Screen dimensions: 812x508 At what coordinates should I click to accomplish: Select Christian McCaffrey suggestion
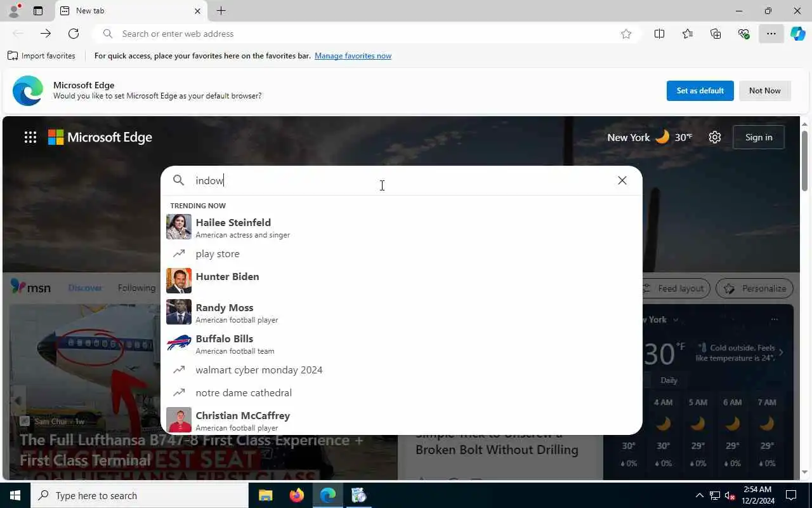(x=401, y=420)
